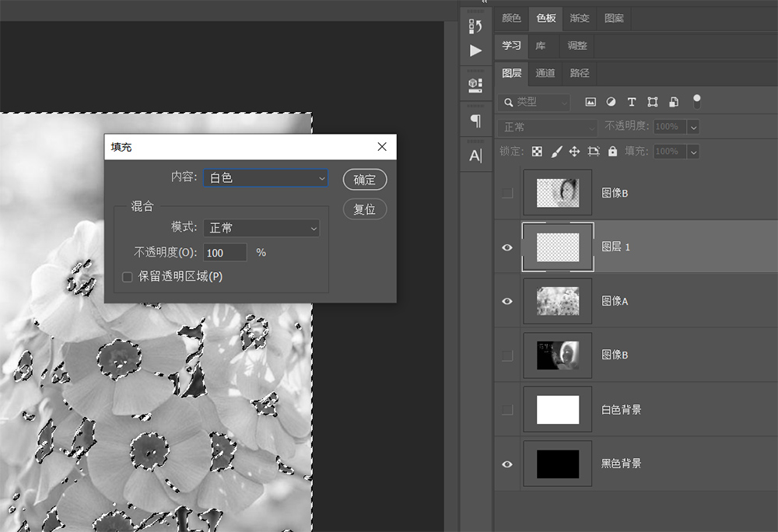Click the 复位 button

(x=365, y=208)
